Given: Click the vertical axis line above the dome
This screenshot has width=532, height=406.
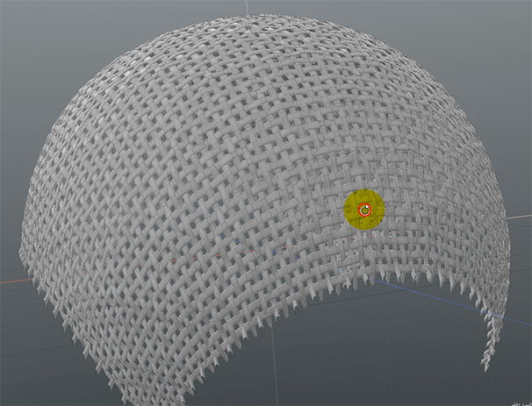Looking at the screenshot, I should point(247,7).
